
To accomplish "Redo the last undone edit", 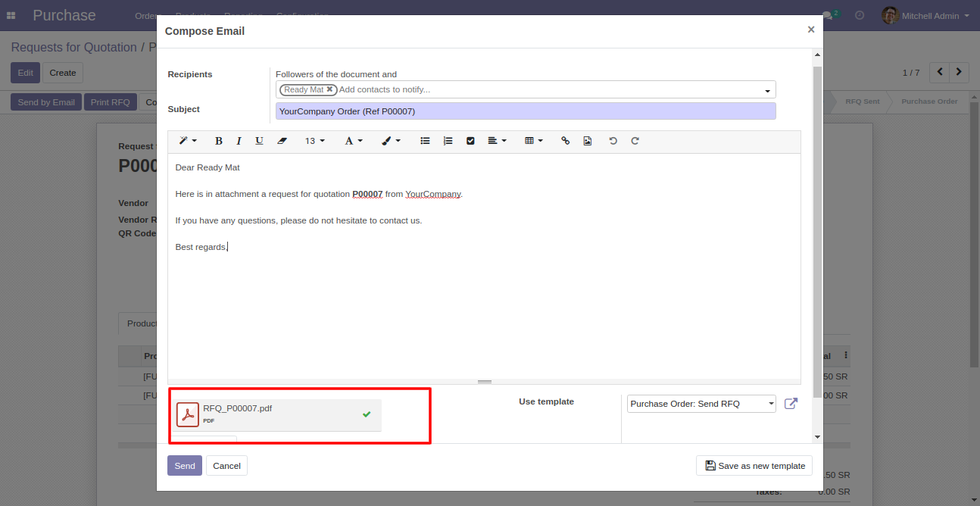I will pyautogui.click(x=635, y=141).
